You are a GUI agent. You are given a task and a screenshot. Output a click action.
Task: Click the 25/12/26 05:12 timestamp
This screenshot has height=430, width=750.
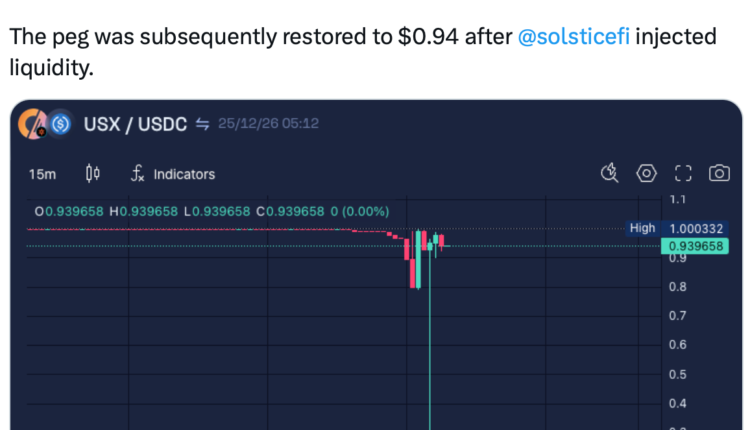tap(268, 124)
